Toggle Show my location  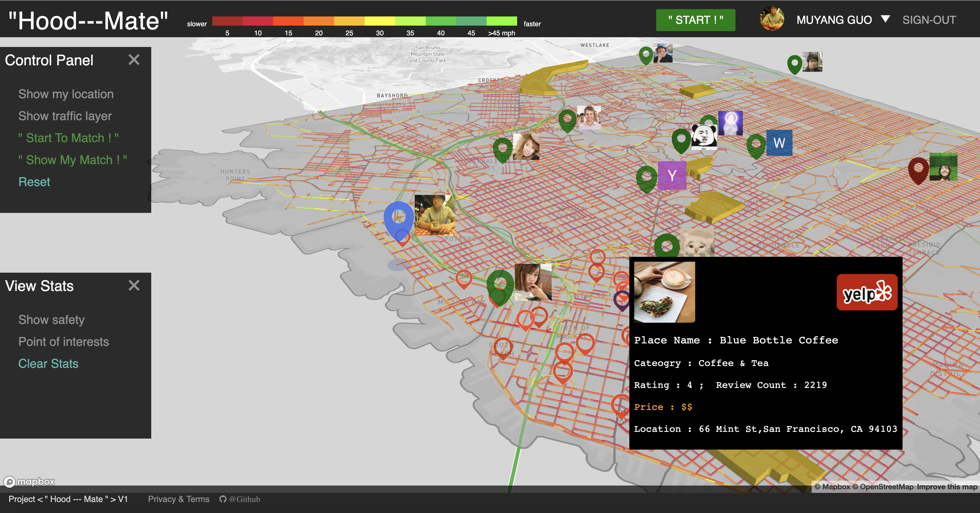point(66,94)
